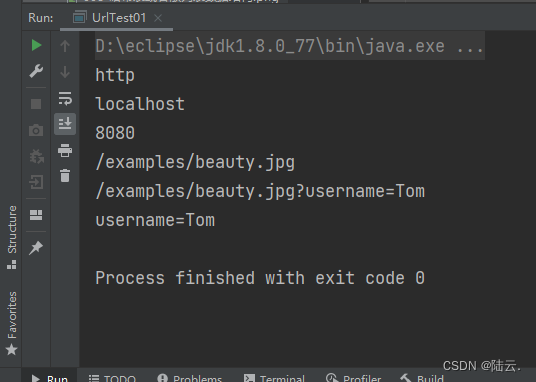The width and height of the screenshot is (536, 382).
Task: Toggle scroll to end of console
Action: click(65, 124)
